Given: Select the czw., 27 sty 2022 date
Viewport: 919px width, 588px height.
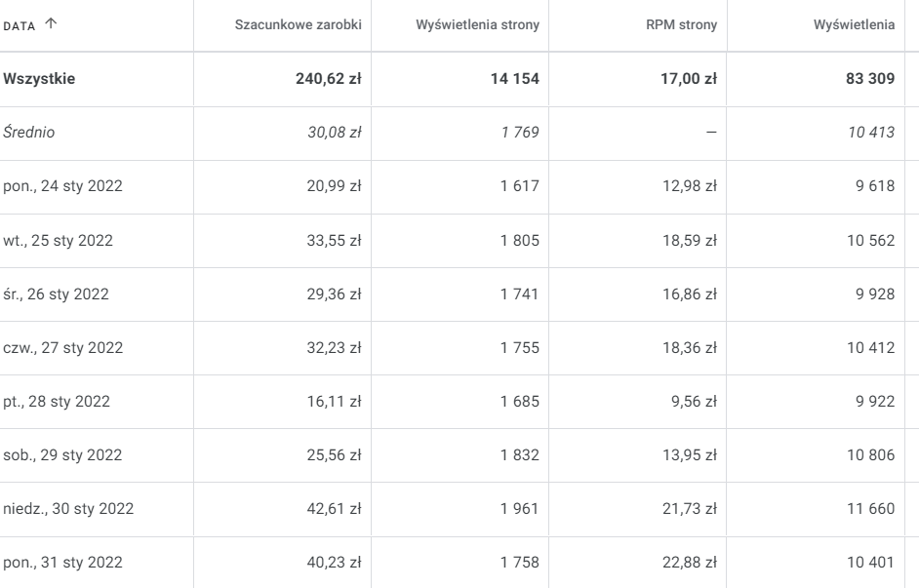Looking at the screenshot, I should (x=63, y=347).
